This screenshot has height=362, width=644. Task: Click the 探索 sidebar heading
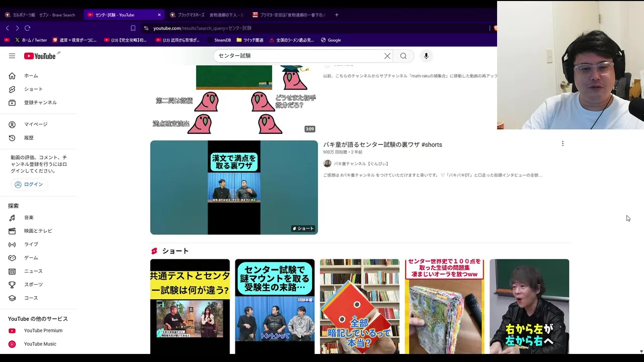tap(13, 206)
